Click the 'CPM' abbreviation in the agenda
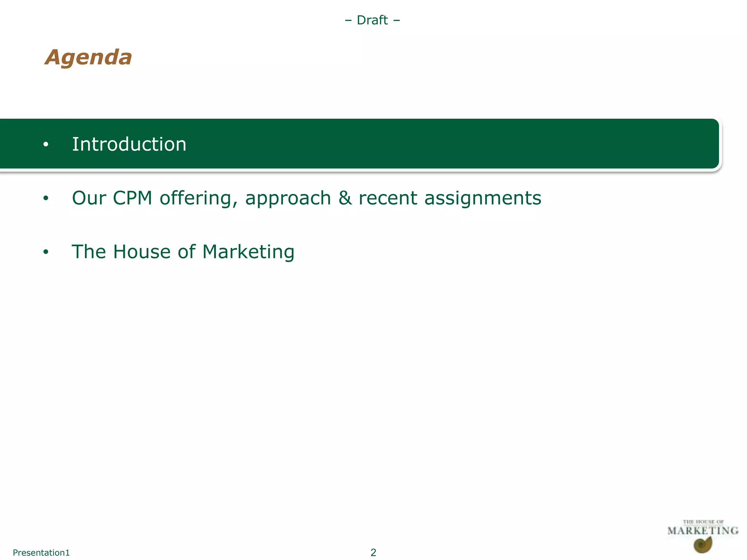The width and height of the screenshot is (747, 560). coord(132,198)
